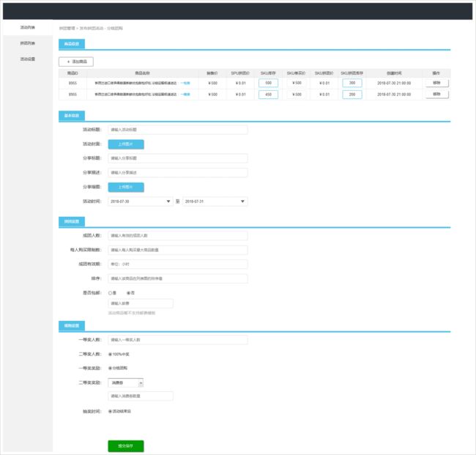Click blue link in first product row
Screen dimensions: 476x455
click(185, 83)
